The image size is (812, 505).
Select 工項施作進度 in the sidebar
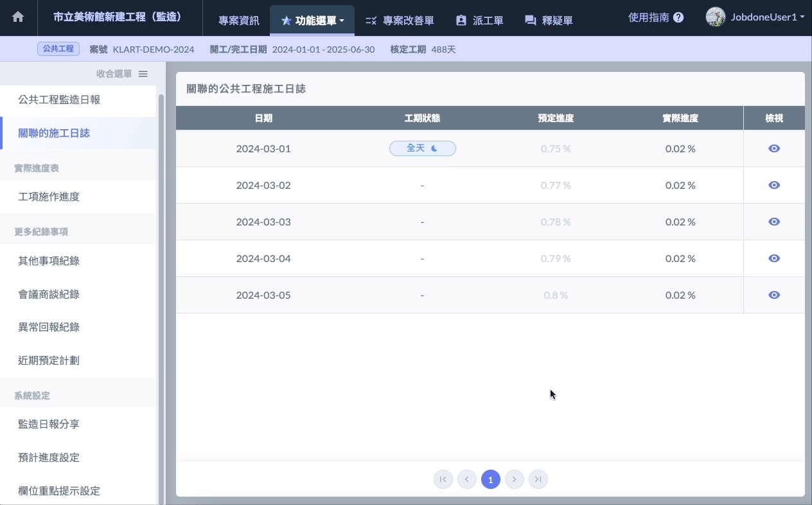49,197
